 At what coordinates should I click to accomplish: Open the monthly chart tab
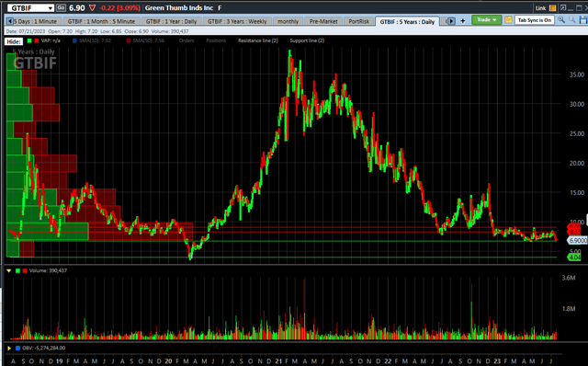288,21
